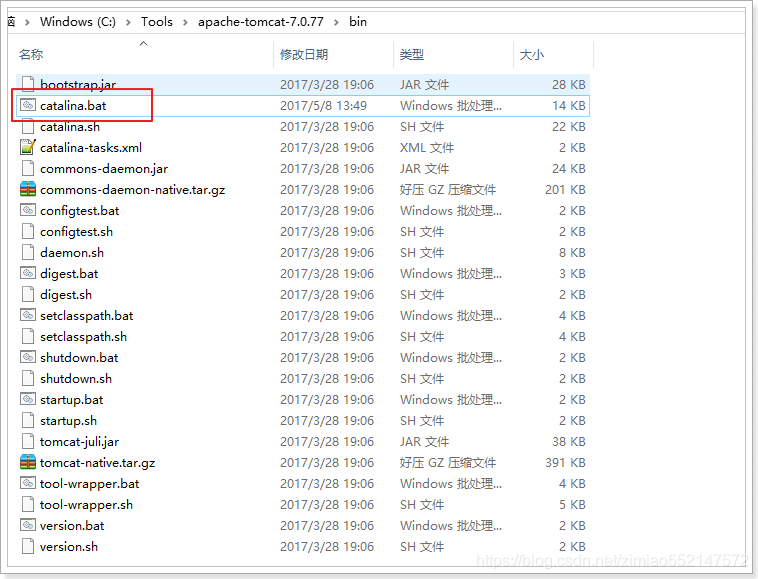Select the file name commons-daemon-native.tar.gz
The image size is (758, 579).
(x=132, y=189)
